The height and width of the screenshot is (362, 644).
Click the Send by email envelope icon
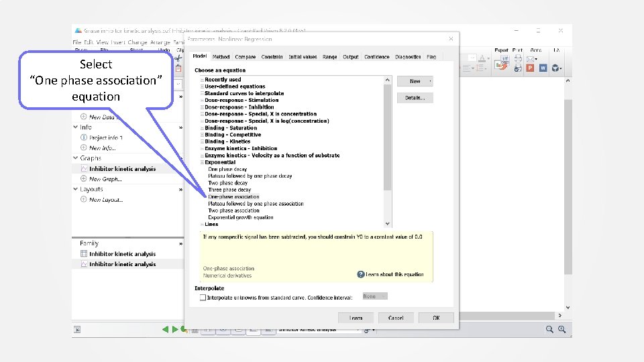click(531, 59)
